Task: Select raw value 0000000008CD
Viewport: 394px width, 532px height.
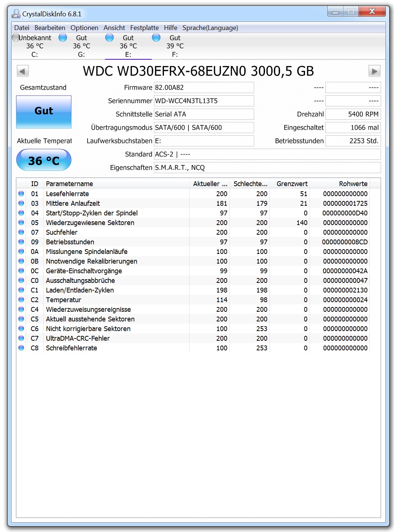Action: point(345,242)
